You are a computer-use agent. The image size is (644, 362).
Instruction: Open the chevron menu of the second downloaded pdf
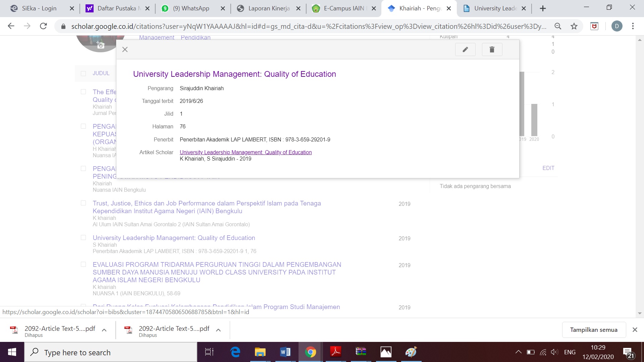(218, 330)
